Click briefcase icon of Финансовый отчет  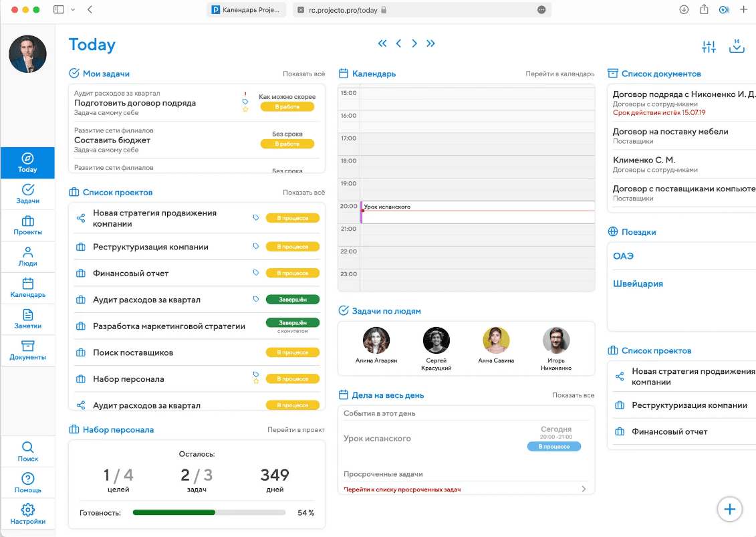coord(81,273)
